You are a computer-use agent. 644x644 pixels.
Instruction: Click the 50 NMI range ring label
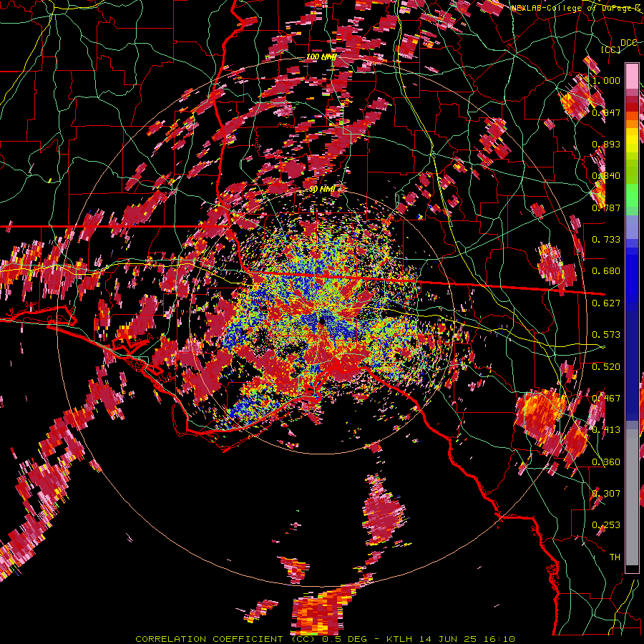pyautogui.click(x=321, y=190)
